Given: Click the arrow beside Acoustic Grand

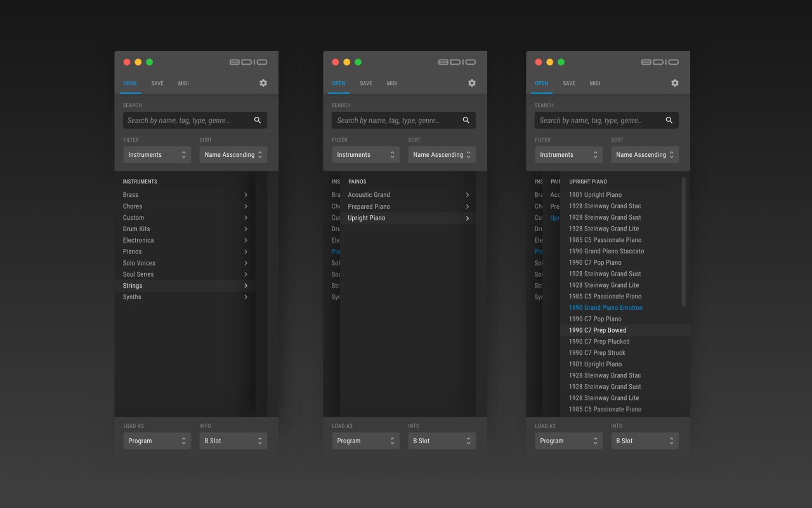Looking at the screenshot, I should (467, 195).
